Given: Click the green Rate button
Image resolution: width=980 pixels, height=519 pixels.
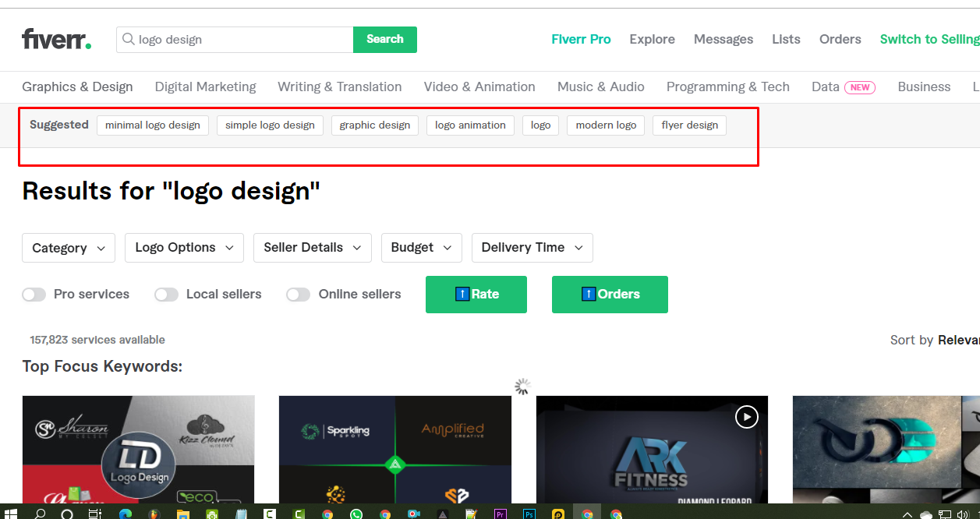Looking at the screenshot, I should point(476,295).
